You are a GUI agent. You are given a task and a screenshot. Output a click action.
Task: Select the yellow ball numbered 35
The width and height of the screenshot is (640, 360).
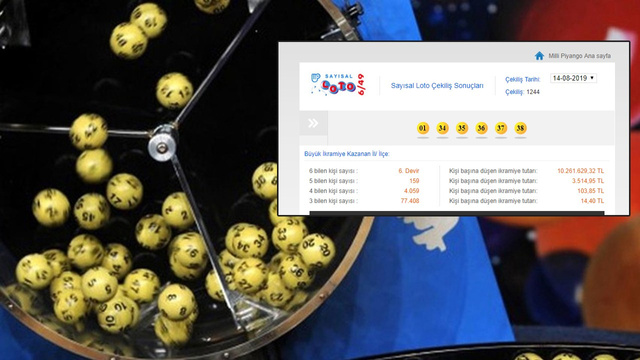pos(462,128)
